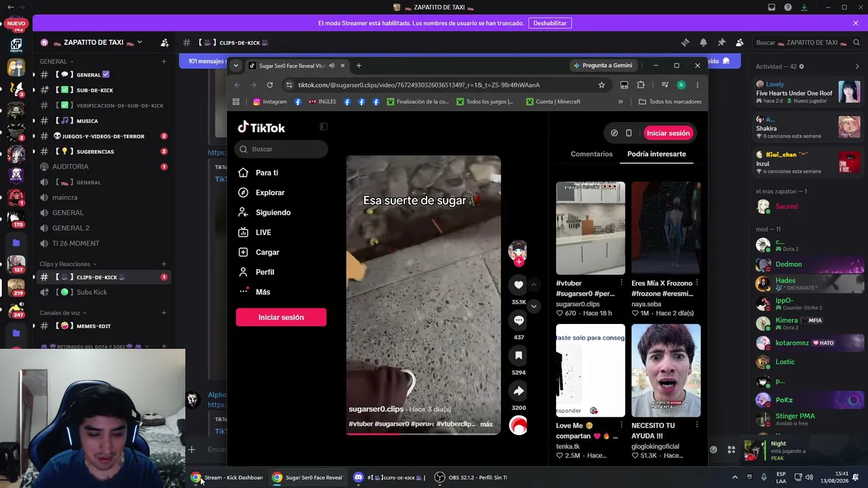Open Chrome media controls icon
The height and width of the screenshot is (488, 868).
click(665, 85)
